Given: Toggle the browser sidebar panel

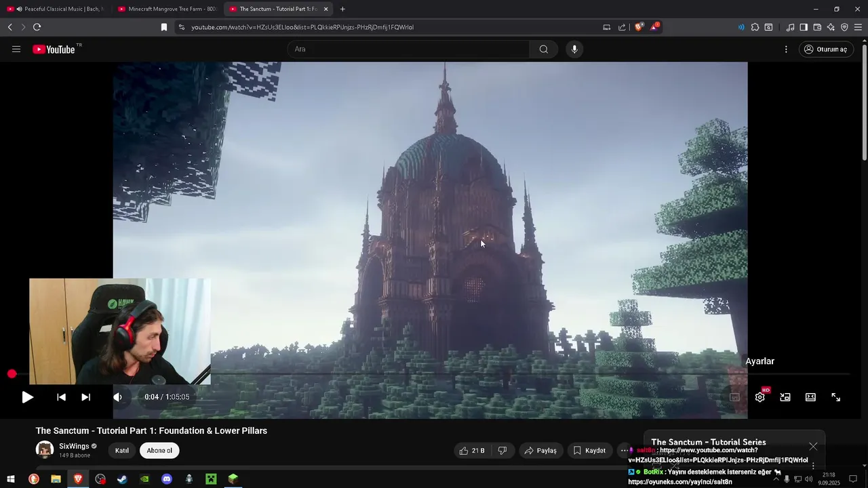Looking at the screenshot, I should 804,27.
